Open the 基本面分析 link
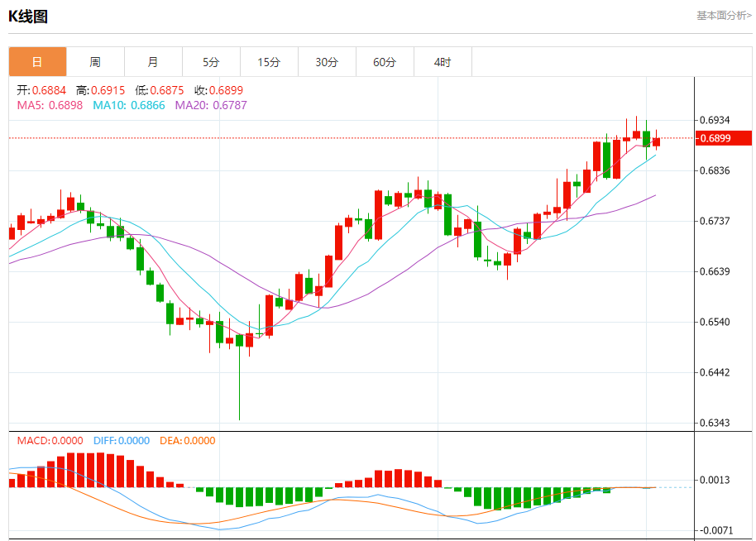 [x=724, y=16]
